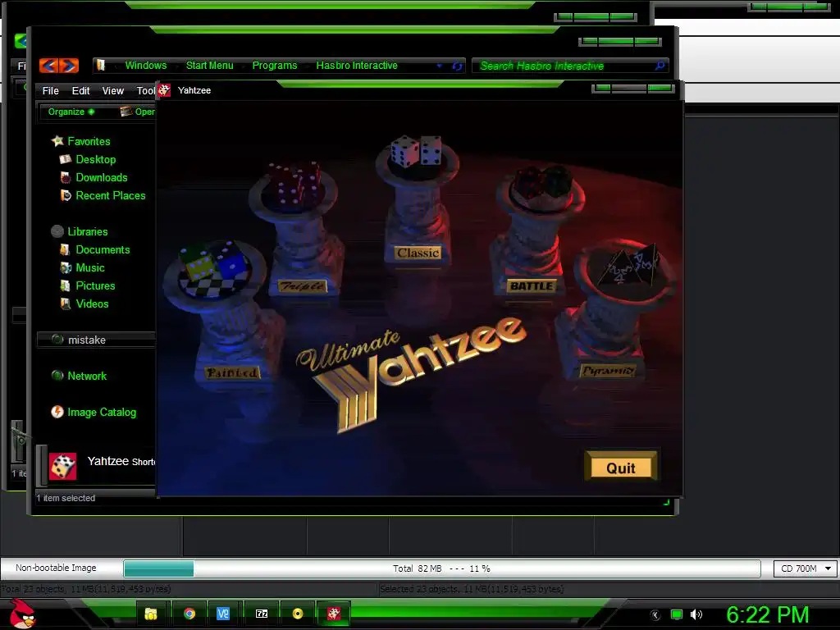Click the Programs breadcrumb segment
This screenshot has height=630, width=840.
(x=274, y=66)
